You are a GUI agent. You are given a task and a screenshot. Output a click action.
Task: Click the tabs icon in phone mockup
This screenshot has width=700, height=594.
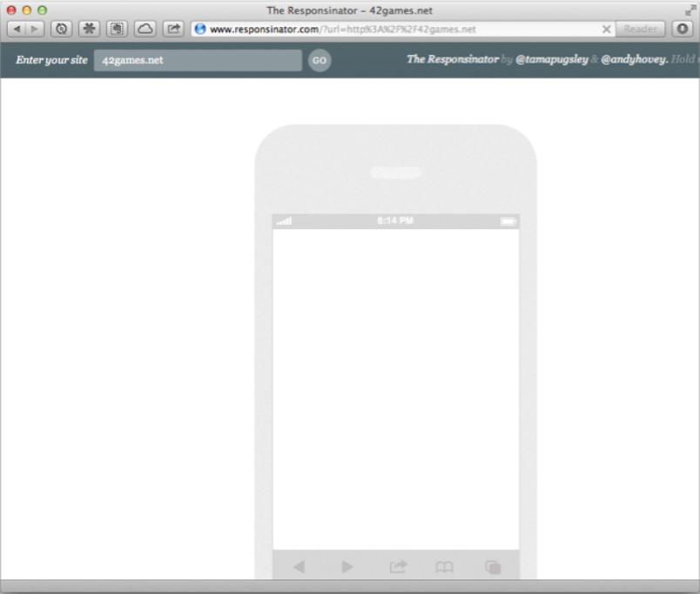[x=493, y=567]
